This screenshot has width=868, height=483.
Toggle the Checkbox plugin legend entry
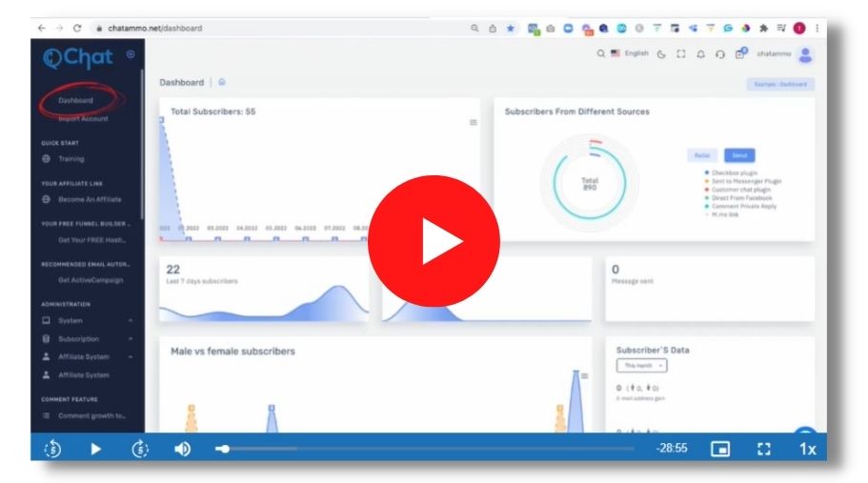[731, 172]
